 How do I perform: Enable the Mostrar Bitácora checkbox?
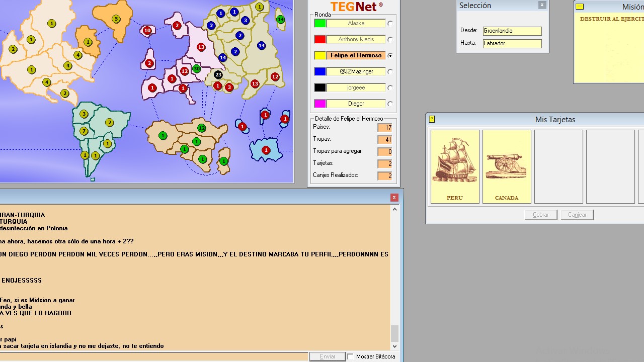(351, 356)
